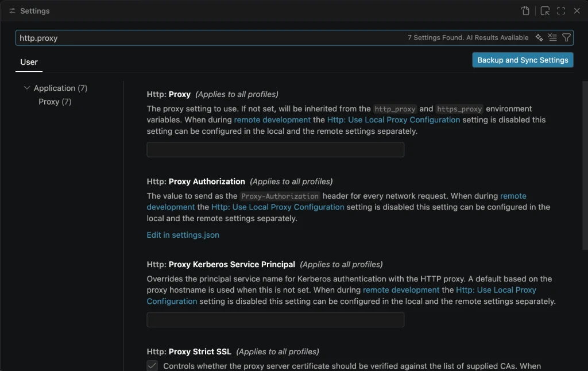Click Edit in settings.json link
Viewport: 588px width, 371px height.
click(x=183, y=235)
